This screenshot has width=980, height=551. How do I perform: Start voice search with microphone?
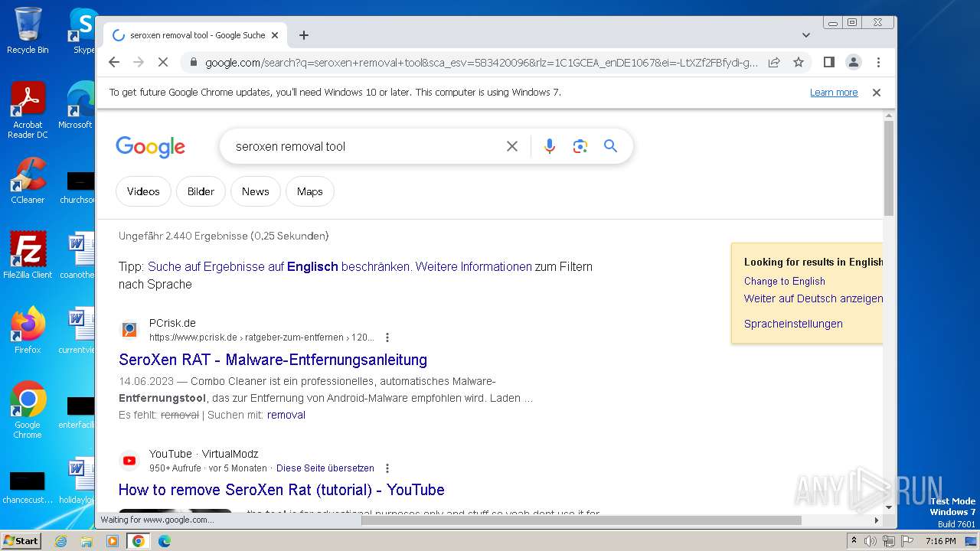(549, 146)
